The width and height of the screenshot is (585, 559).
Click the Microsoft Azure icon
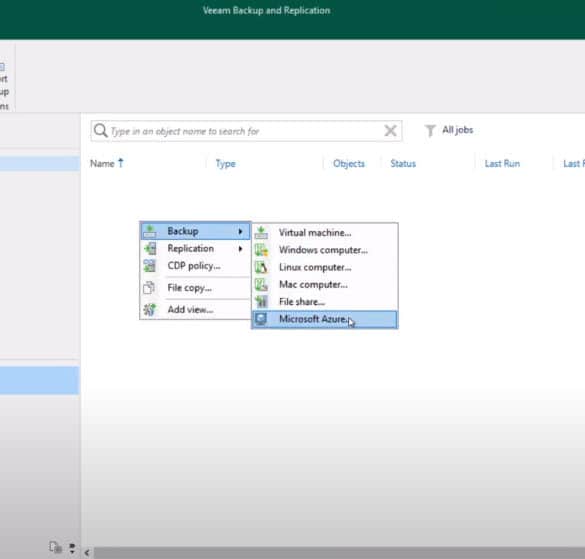click(261, 319)
